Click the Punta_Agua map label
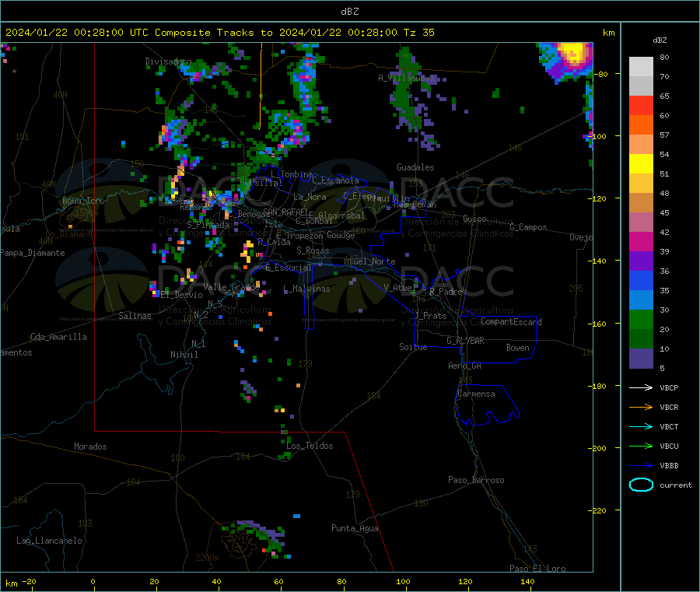The height and width of the screenshot is (592, 700). pyautogui.click(x=355, y=528)
